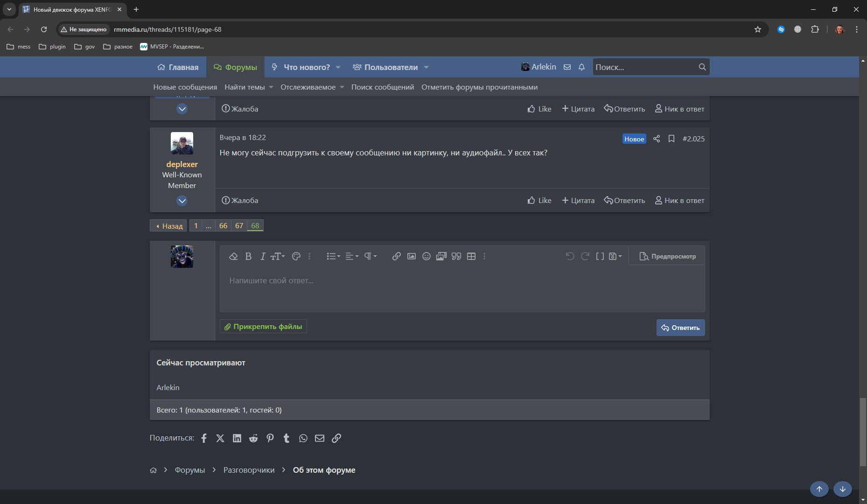Click the Italic formatting icon
This screenshot has width=867, height=504.
[263, 256]
